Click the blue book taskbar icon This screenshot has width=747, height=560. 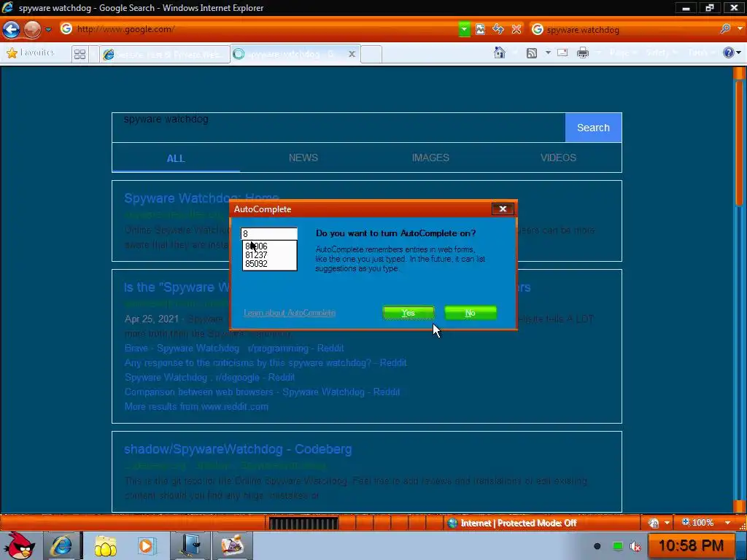[x=190, y=545]
